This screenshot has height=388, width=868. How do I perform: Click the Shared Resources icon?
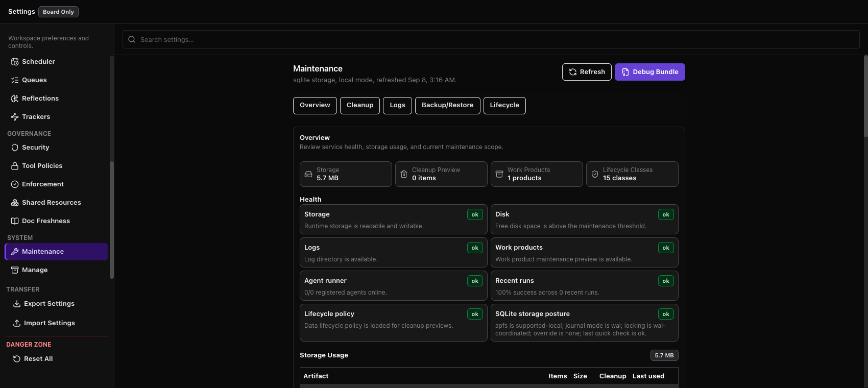point(15,203)
